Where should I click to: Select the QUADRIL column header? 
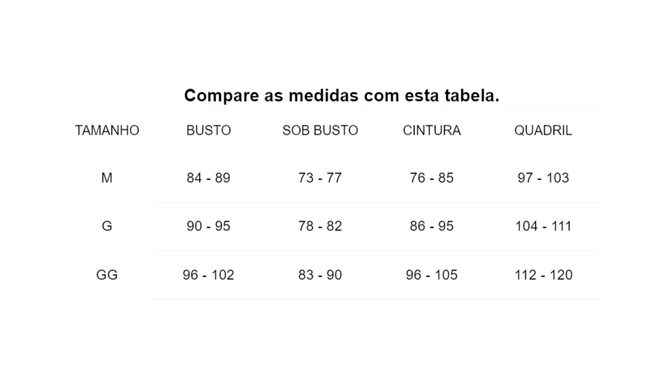point(543,130)
